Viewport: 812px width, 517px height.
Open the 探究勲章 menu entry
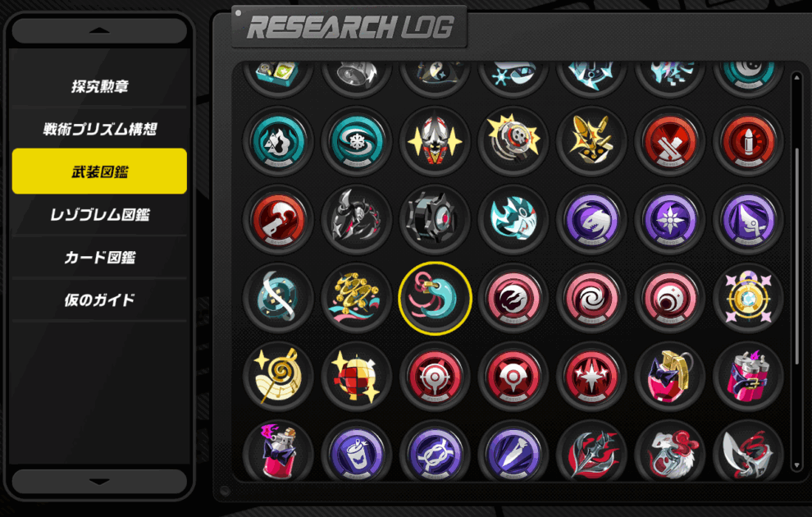pyautogui.click(x=99, y=86)
